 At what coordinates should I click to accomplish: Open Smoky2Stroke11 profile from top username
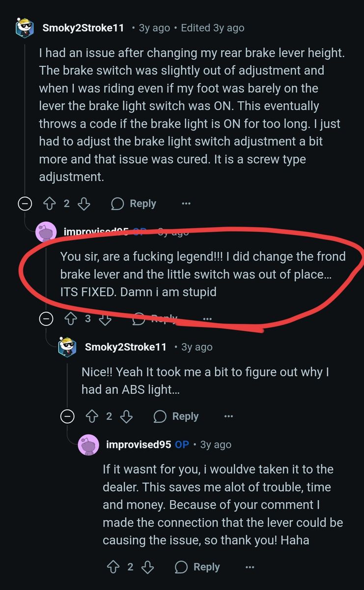click(x=83, y=28)
